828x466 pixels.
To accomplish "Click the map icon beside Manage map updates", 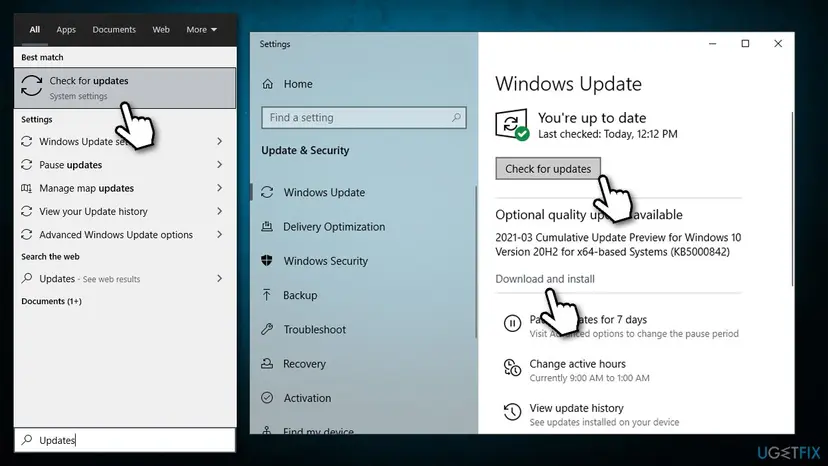I will point(26,188).
